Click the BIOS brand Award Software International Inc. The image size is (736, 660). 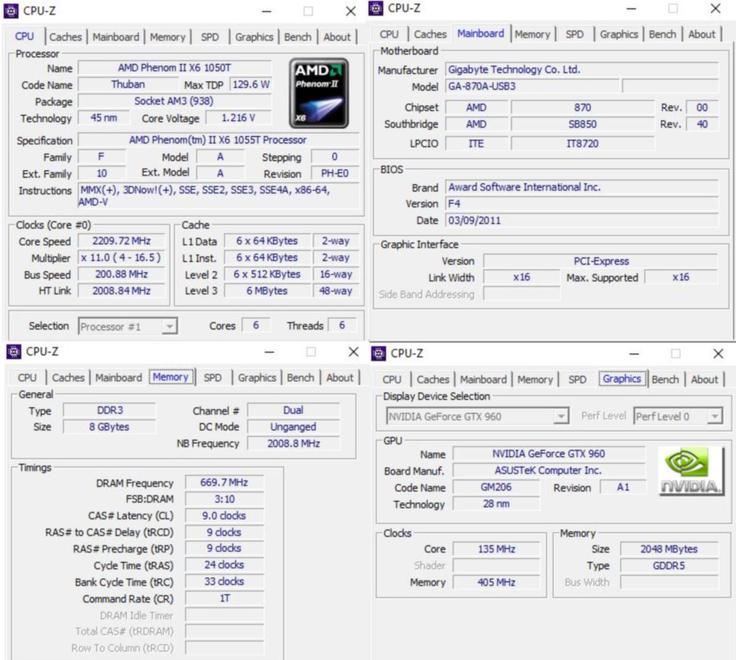(582, 187)
